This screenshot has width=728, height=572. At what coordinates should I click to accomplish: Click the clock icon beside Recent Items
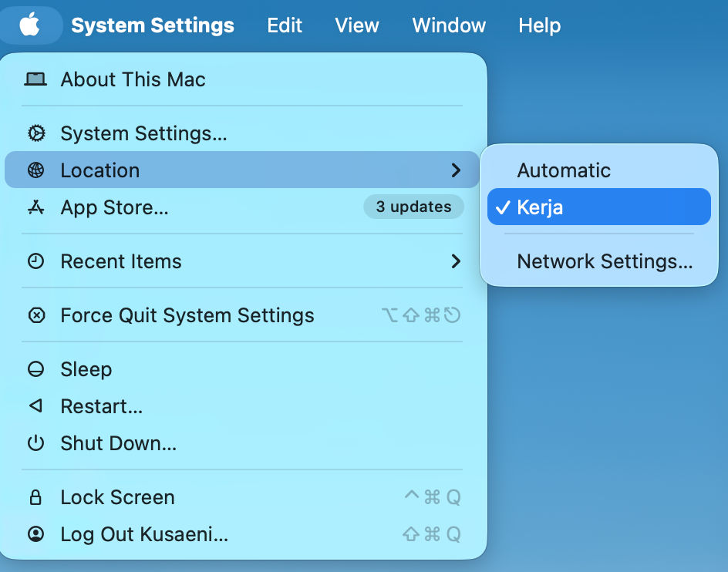click(x=35, y=261)
